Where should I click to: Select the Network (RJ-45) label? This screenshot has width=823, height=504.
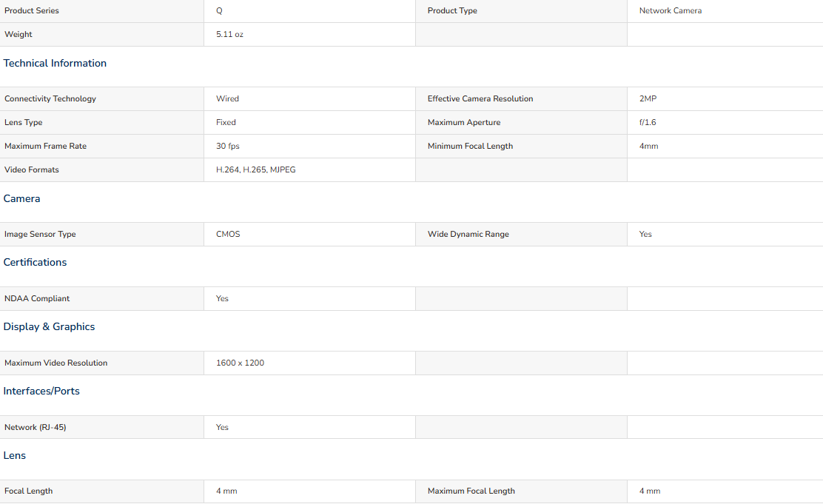click(36, 428)
